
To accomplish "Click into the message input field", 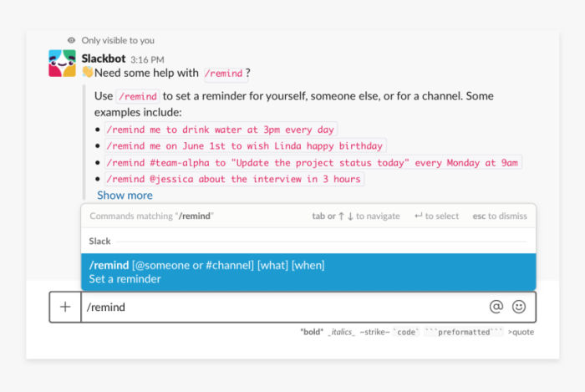I will [284, 307].
